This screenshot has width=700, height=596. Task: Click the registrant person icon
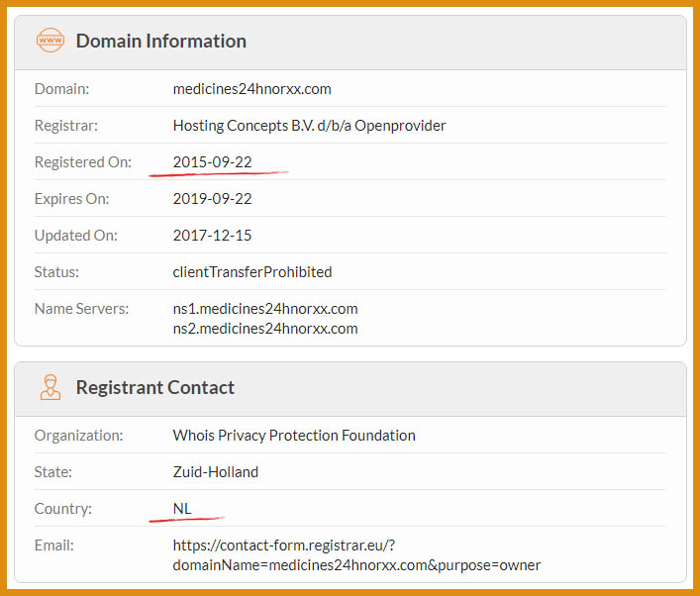click(50, 387)
